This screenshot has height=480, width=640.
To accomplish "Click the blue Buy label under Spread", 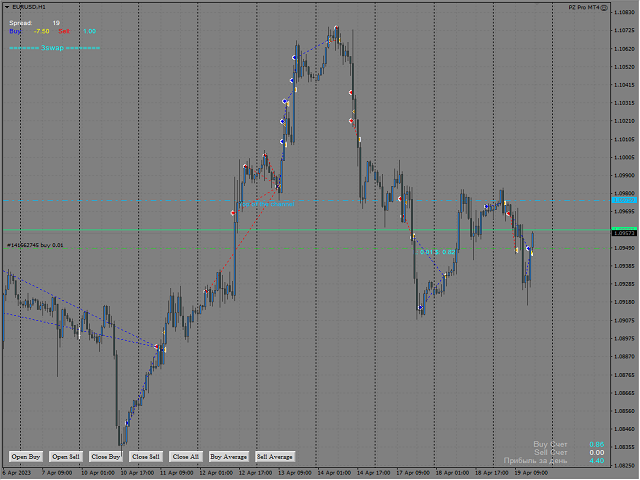I will tap(15, 31).
